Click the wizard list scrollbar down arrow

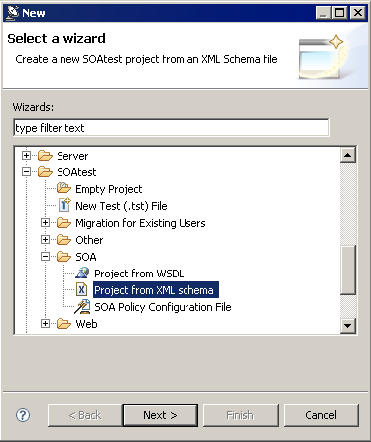coord(348,325)
